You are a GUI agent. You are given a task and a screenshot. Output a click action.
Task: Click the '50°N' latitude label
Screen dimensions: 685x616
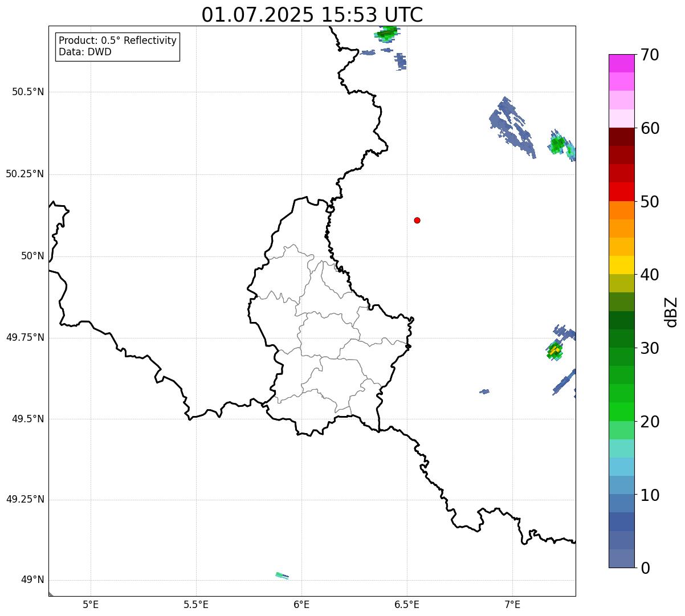click(32, 256)
